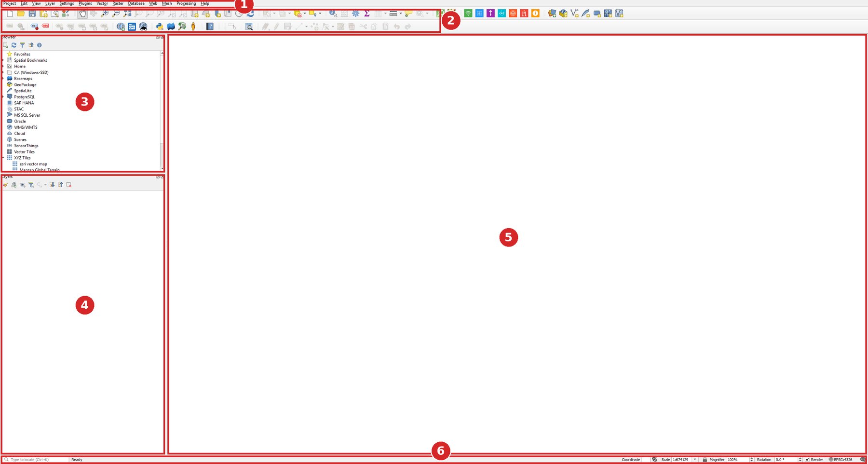Select the esri vector map tile entry
This screenshot has height=464, width=868.
coord(33,164)
